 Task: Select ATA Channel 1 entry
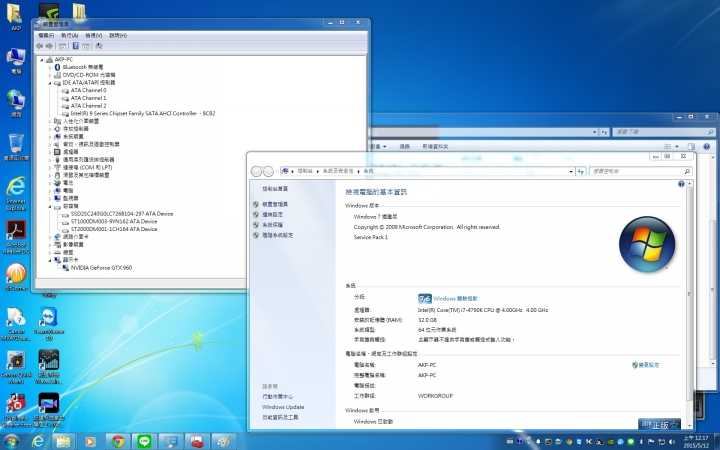[x=88, y=98]
